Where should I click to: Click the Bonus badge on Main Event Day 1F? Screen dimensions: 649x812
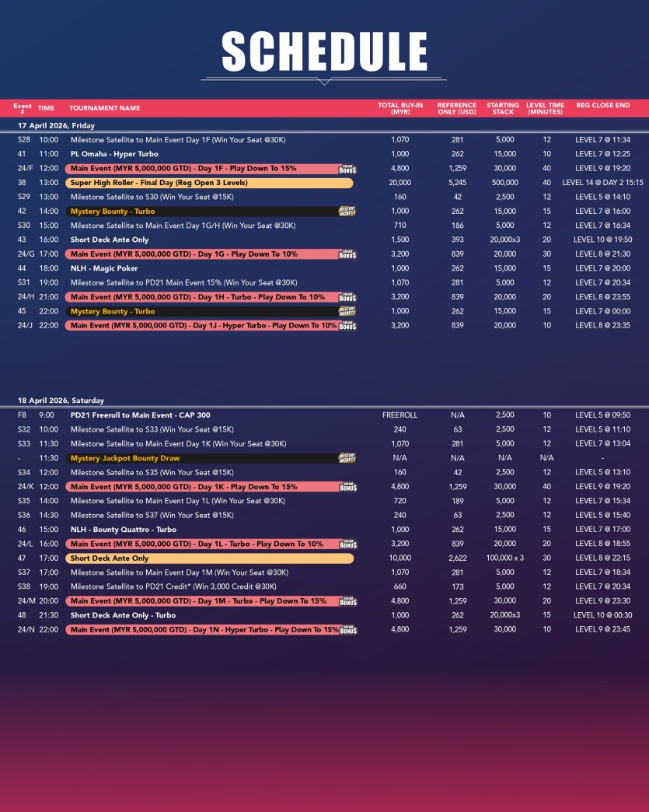pos(347,169)
